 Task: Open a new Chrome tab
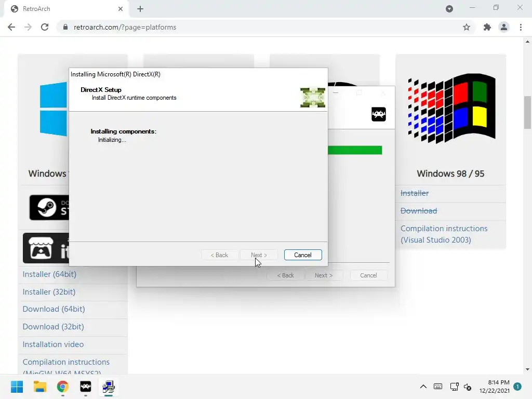140,9
